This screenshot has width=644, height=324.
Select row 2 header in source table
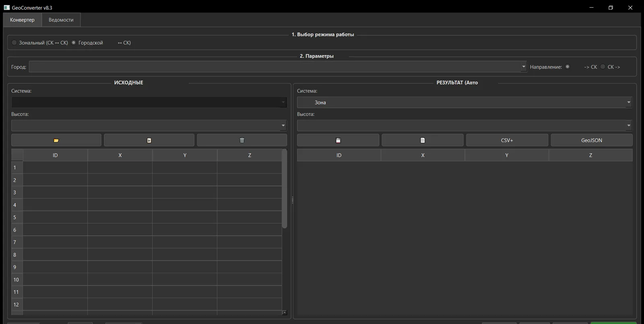(x=17, y=180)
